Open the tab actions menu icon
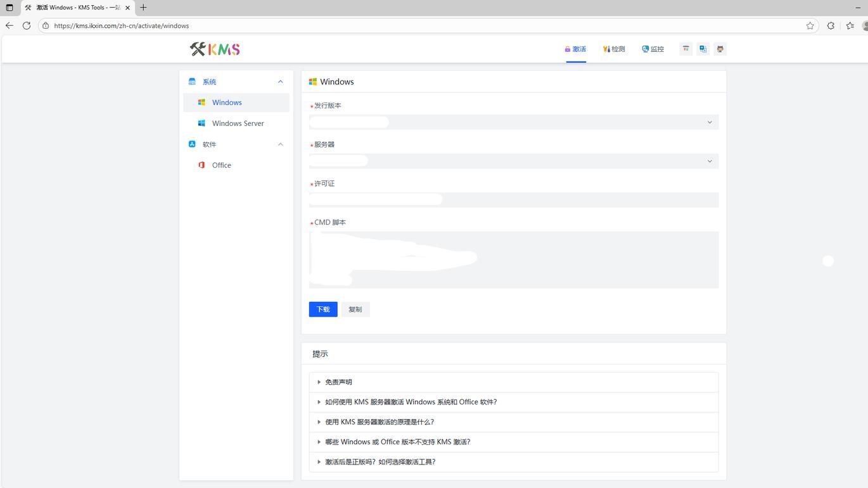 (10, 8)
